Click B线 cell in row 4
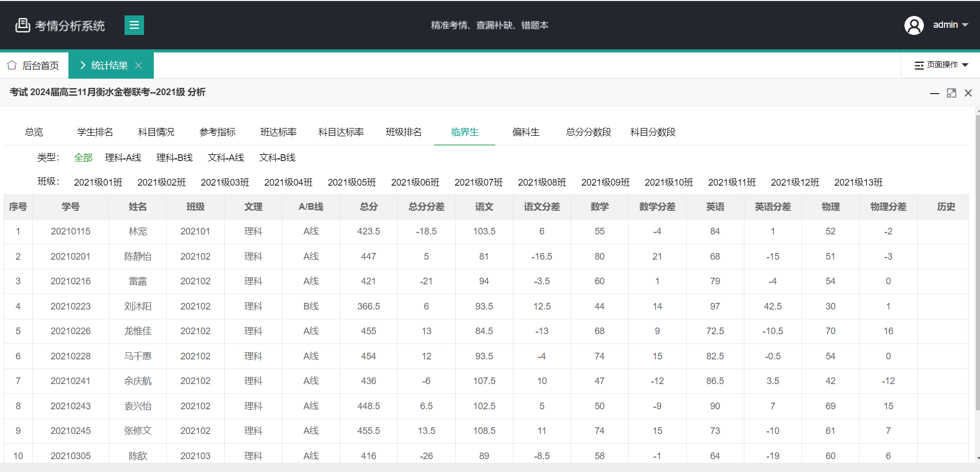 311,306
